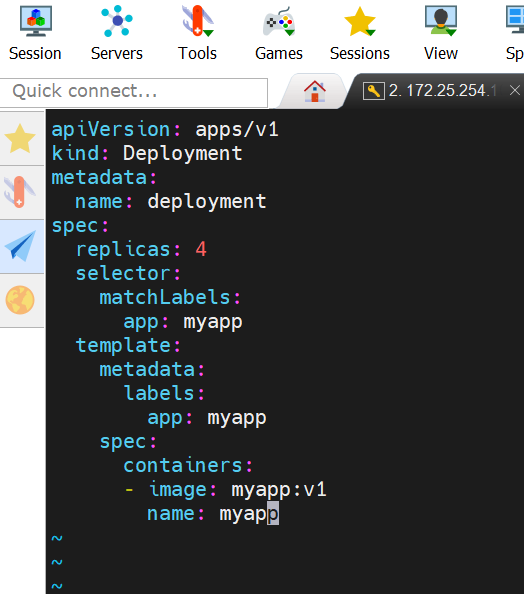This screenshot has width=524, height=594.
Task: Open the Tools sidebar tab with knife icon
Action: (x=21, y=192)
